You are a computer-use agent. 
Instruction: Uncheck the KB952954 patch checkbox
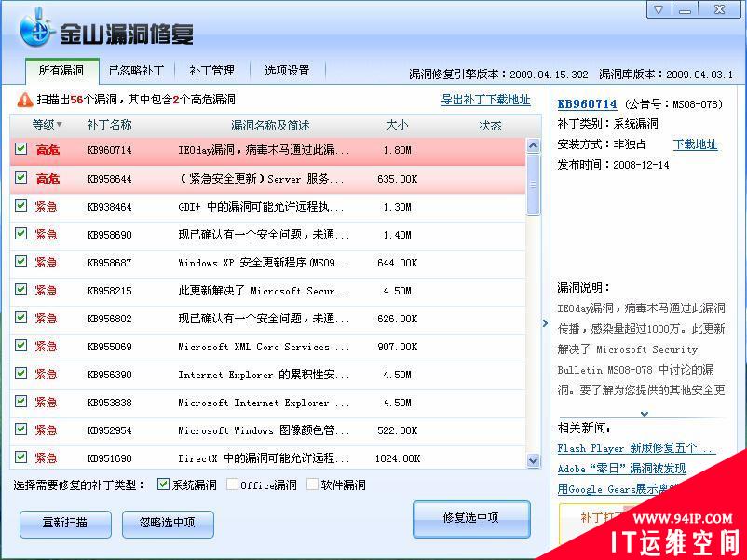point(21,429)
